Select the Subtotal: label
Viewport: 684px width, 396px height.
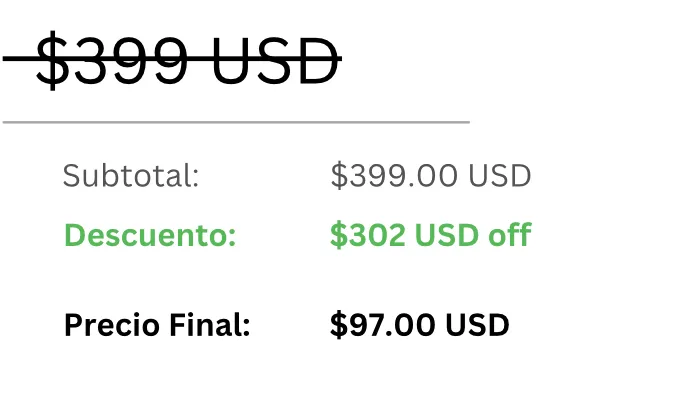[131, 176]
